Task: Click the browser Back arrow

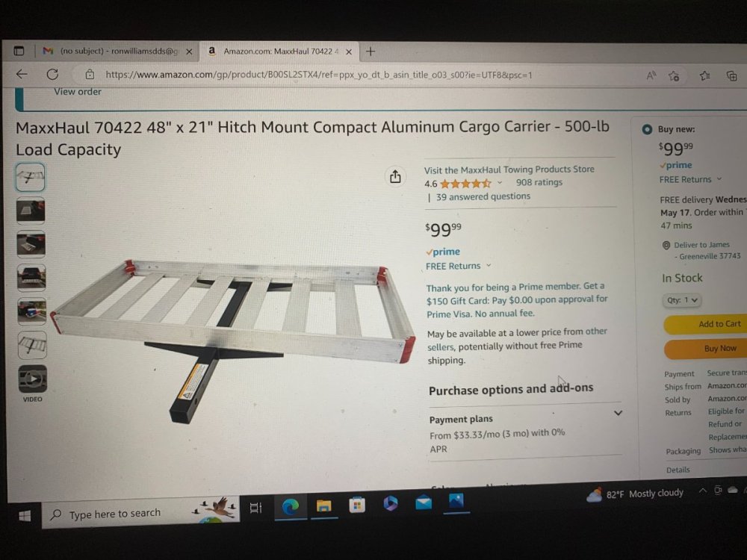Action: coord(22,74)
